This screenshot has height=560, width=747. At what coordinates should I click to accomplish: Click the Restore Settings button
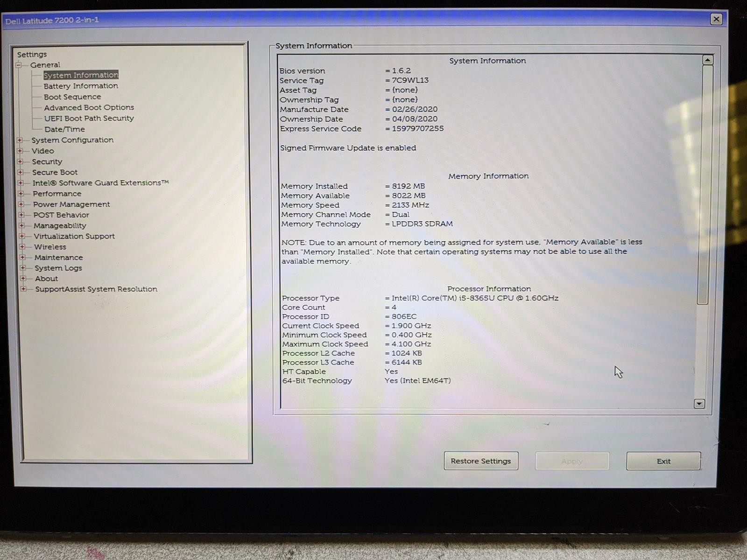[x=481, y=461]
